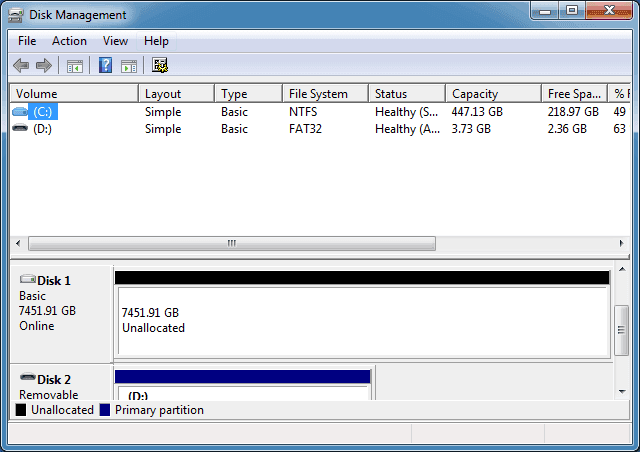Screen dimensions: 640x452
Task: Select the 7451.91 GB Unallocated region
Action: pos(362,314)
